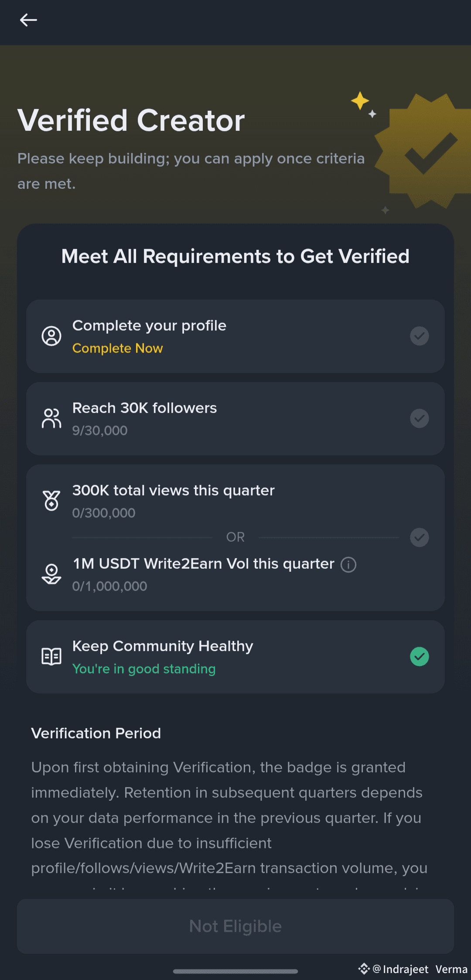Tap the Verification Period heading
The image size is (471, 980).
pos(96,733)
